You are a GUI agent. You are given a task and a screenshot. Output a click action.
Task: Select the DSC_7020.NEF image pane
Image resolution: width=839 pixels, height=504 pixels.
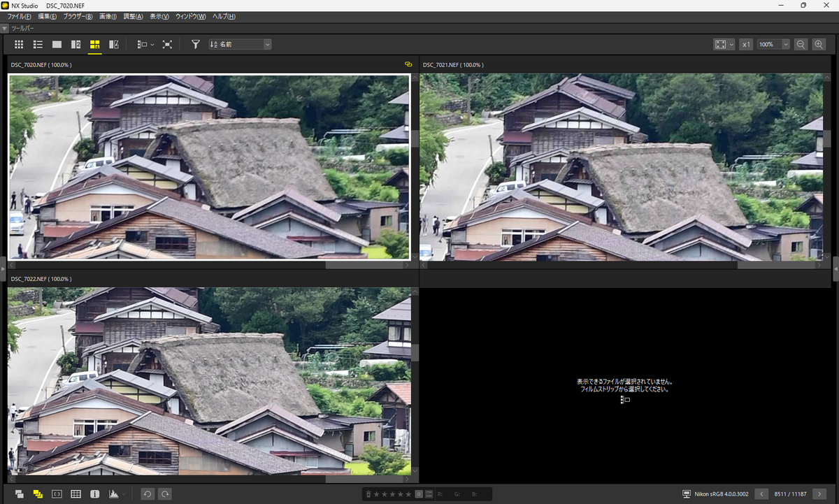coord(209,166)
